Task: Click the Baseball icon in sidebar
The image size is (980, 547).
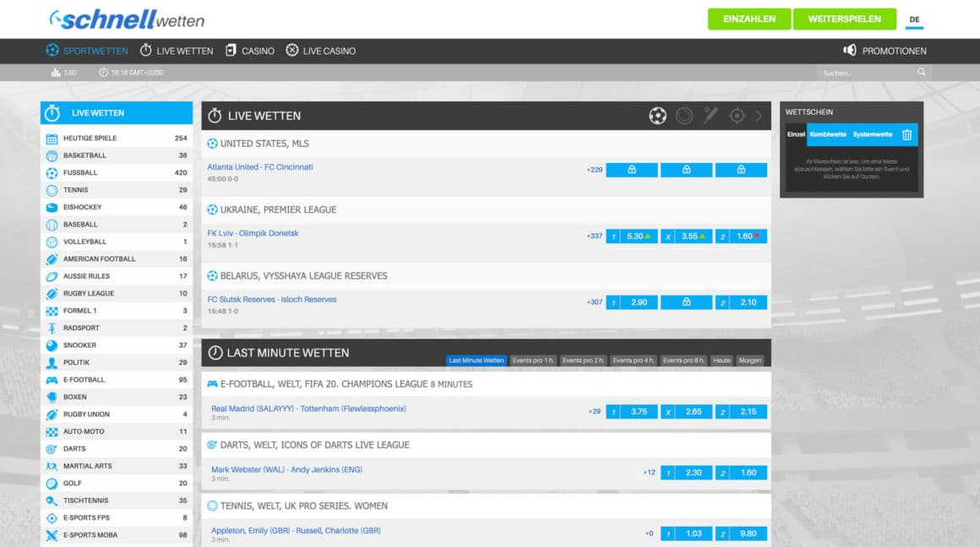Action: tap(52, 225)
